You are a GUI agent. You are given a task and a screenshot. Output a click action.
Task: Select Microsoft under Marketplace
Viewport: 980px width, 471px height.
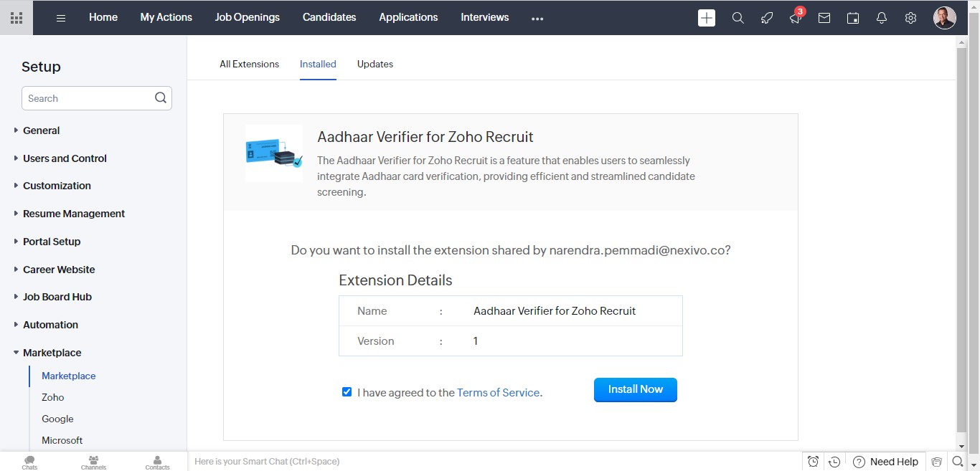[62, 440]
